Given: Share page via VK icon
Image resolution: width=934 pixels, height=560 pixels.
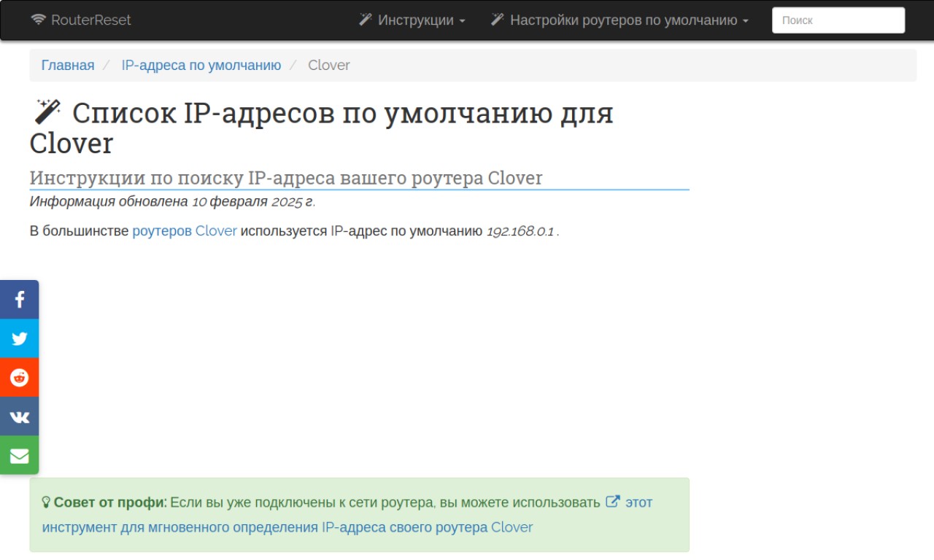Looking at the screenshot, I should (19, 416).
